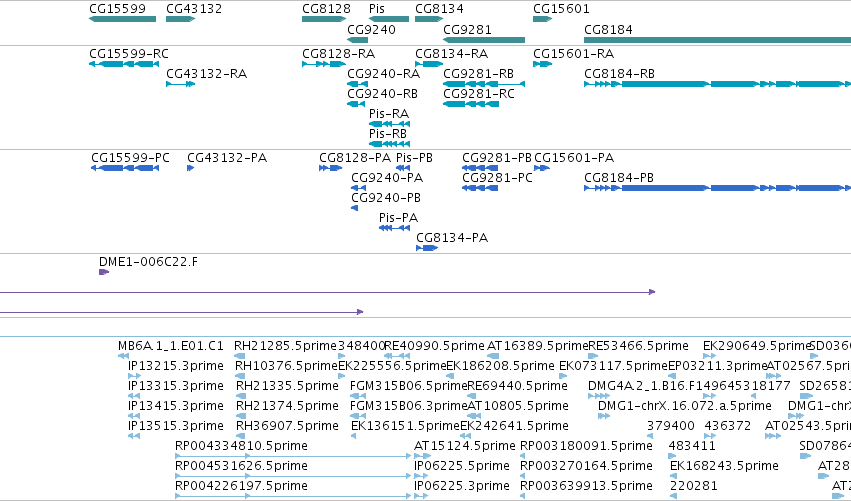Click the RH21335.5prime label

(x=287, y=386)
